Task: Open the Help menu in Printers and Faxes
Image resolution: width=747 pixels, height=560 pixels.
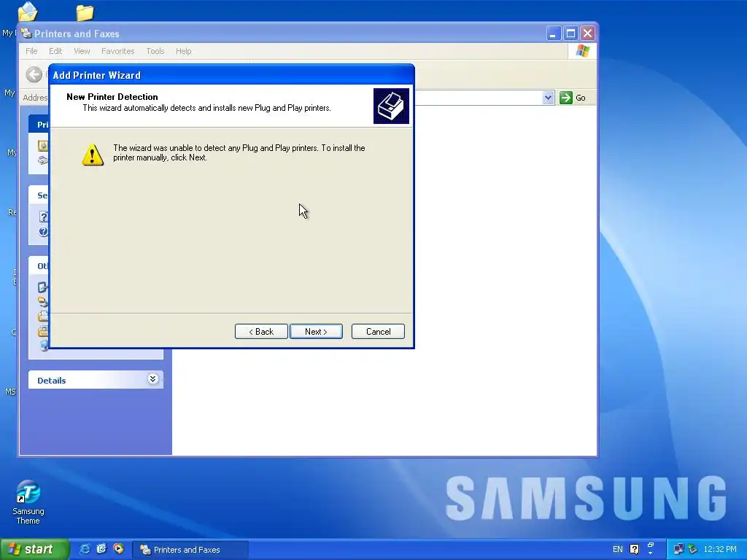Action: click(x=183, y=51)
